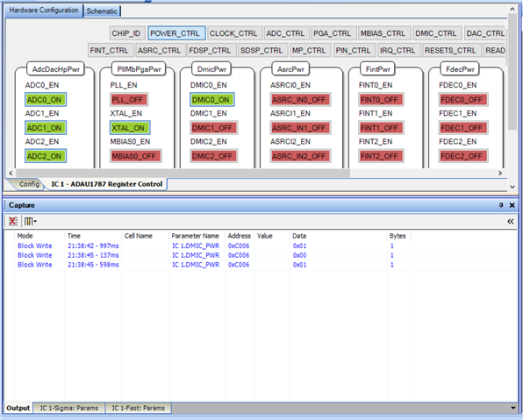The image size is (523, 420).
Task: Toggle ASRC_IN2_OFF switch
Action: pos(300,156)
